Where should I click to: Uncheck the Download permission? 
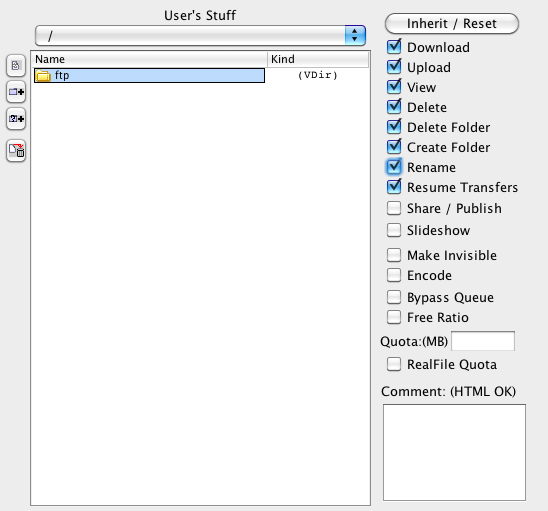tap(394, 47)
